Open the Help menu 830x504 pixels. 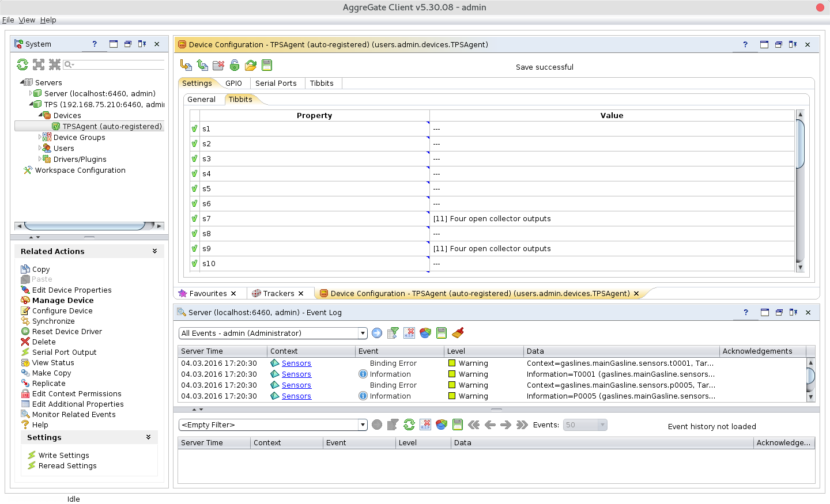click(48, 20)
